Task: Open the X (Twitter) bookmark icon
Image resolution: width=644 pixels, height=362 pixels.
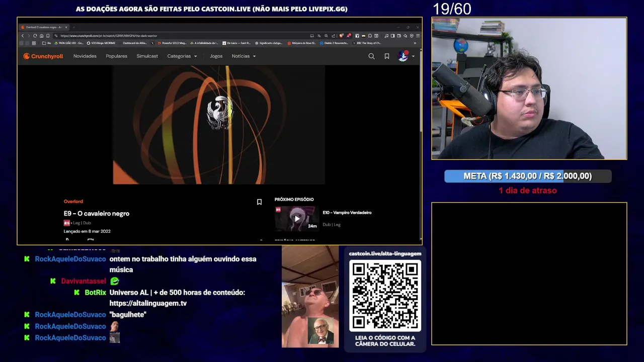Action: click(x=152, y=43)
